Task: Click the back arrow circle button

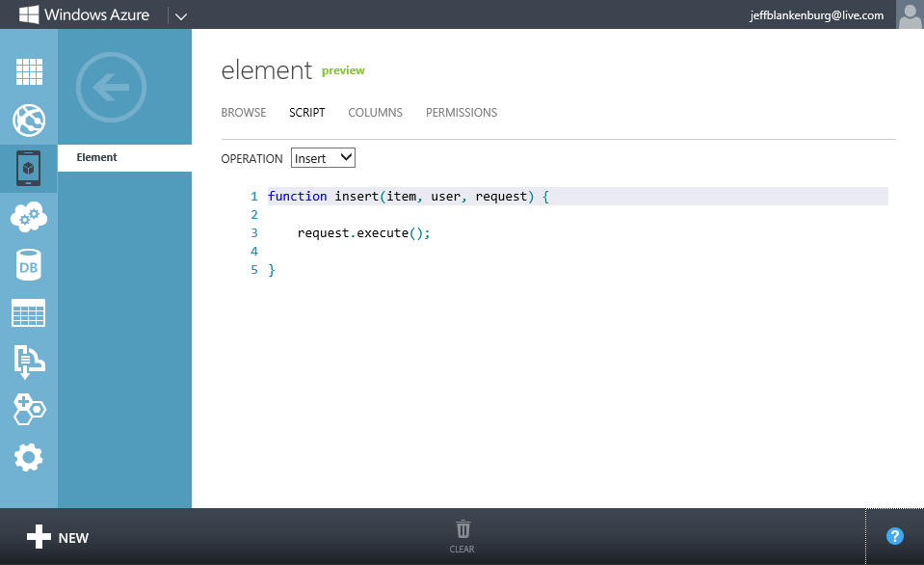Action: [x=111, y=89]
